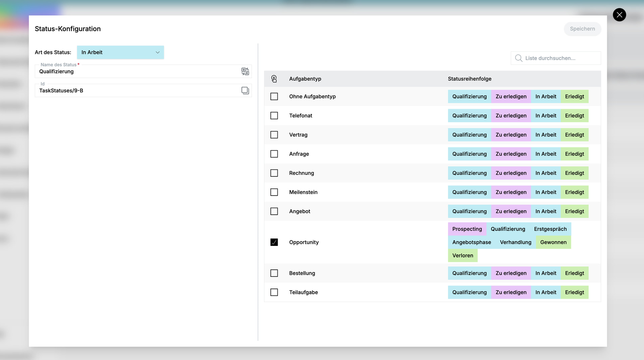Viewport: 644px width, 360px height.
Task: Check the Vertrag checkbox
Action: point(274,135)
